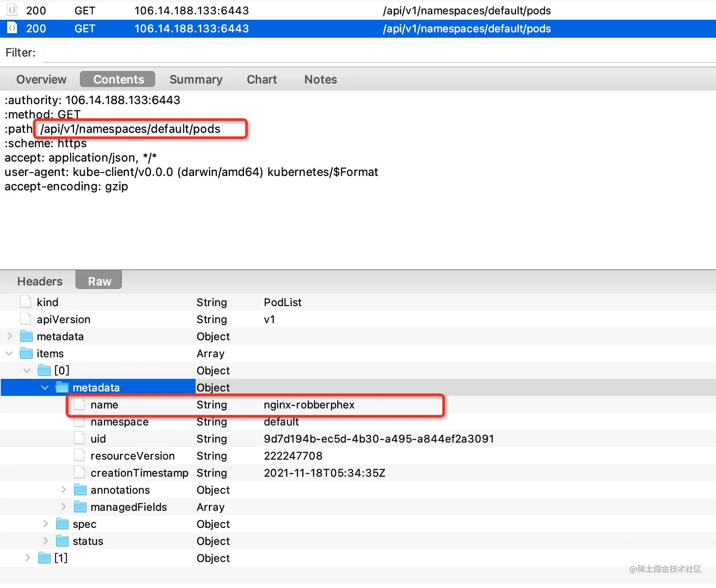Click the folder icon of top-level metadata

[26, 336]
